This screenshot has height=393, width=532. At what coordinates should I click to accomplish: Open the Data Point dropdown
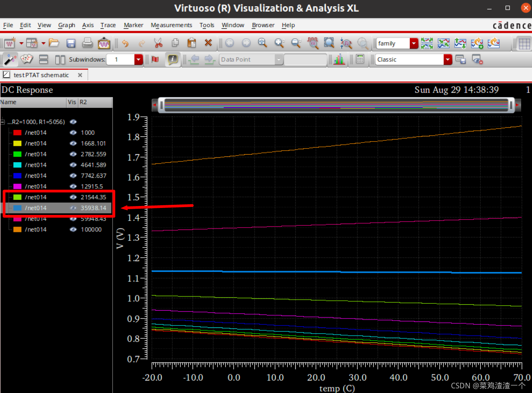pyautogui.click(x=279, y=59)
